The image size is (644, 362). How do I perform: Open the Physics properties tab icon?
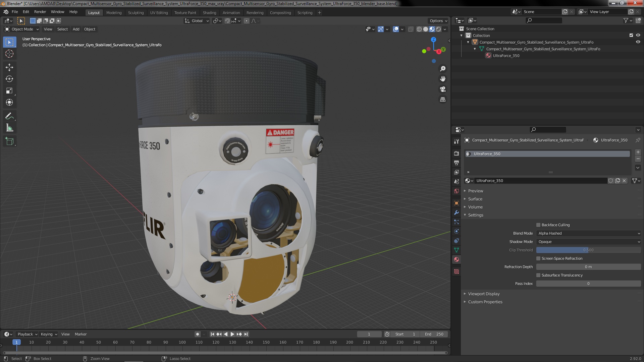coord(457,231)
